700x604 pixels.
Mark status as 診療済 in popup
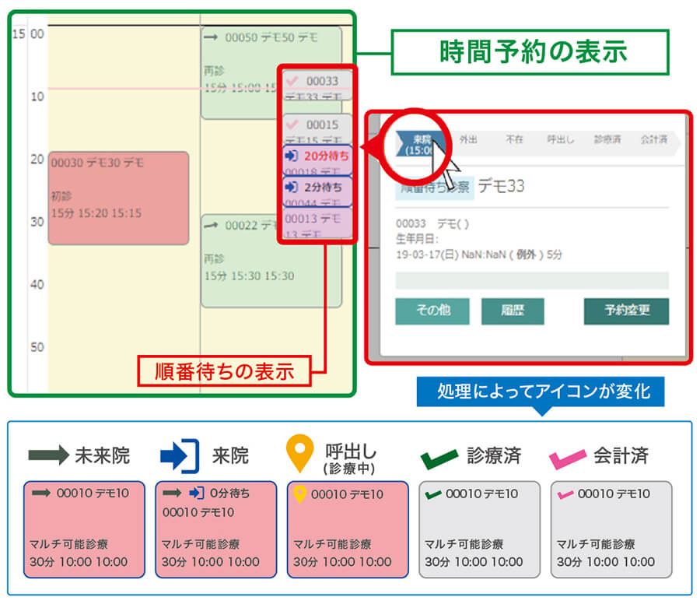click(x=607, y=139)
